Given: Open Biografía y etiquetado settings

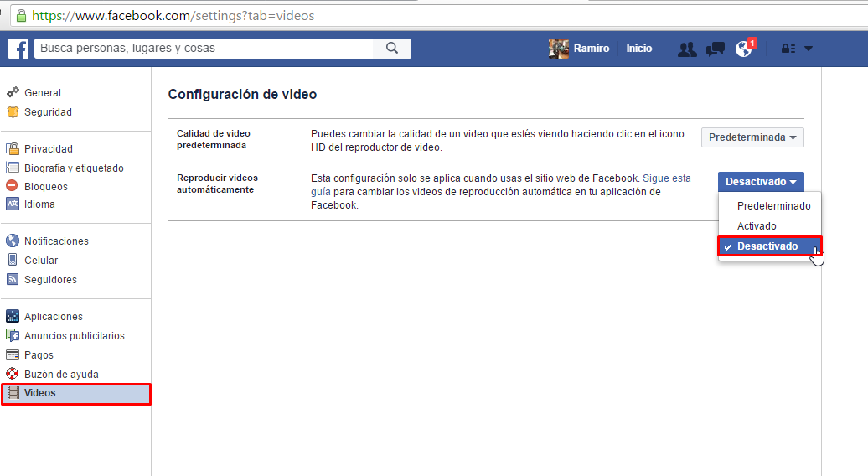Looking at the screenshot, I should 75,168.
